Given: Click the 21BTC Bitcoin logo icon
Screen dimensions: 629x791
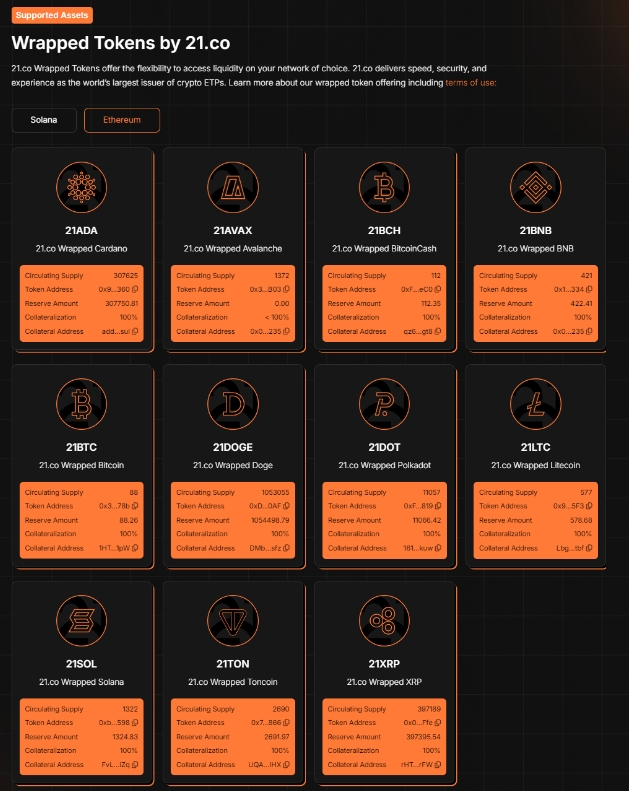Looking at the screenshot, I should pyautogui.click(x=81, y=404).
